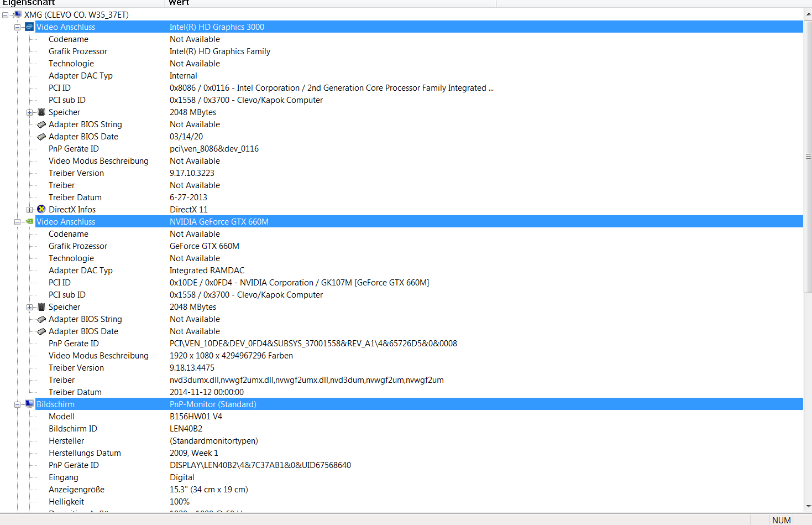Click Video Modus Beschreibung 1920 x 1080 value
The image size is (812, 525).
[x=231, y=356]
